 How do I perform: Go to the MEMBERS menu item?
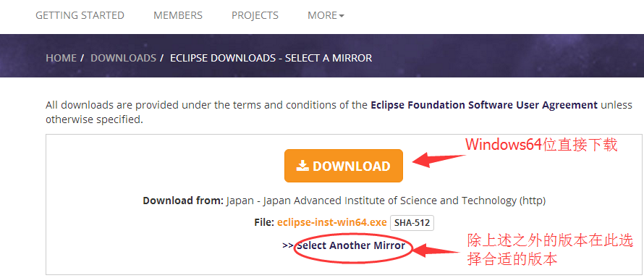click(178, 16)
